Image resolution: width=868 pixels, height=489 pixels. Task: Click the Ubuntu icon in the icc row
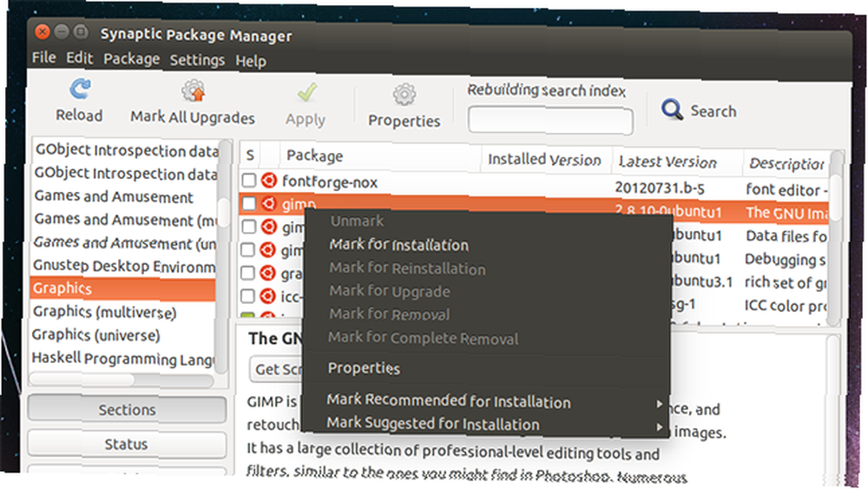[x=268, y=296]
